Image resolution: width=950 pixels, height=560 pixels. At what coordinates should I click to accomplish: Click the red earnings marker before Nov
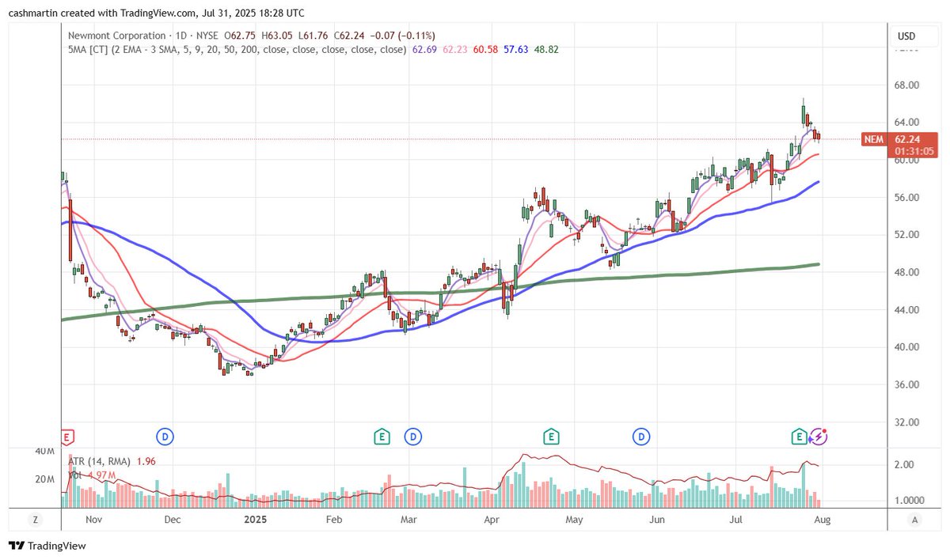[67, 436]
